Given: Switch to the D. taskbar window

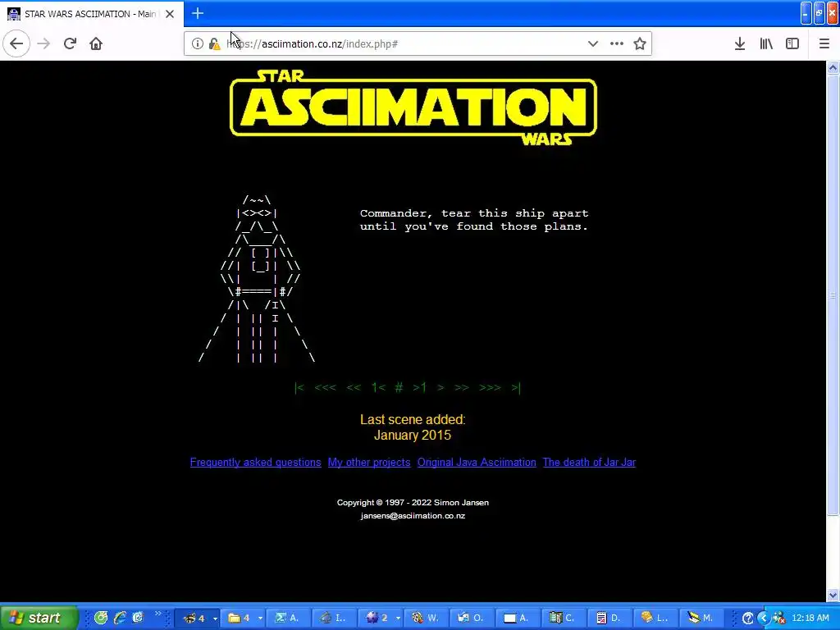Looking at the screenshot, I should (x=609, y=618).
